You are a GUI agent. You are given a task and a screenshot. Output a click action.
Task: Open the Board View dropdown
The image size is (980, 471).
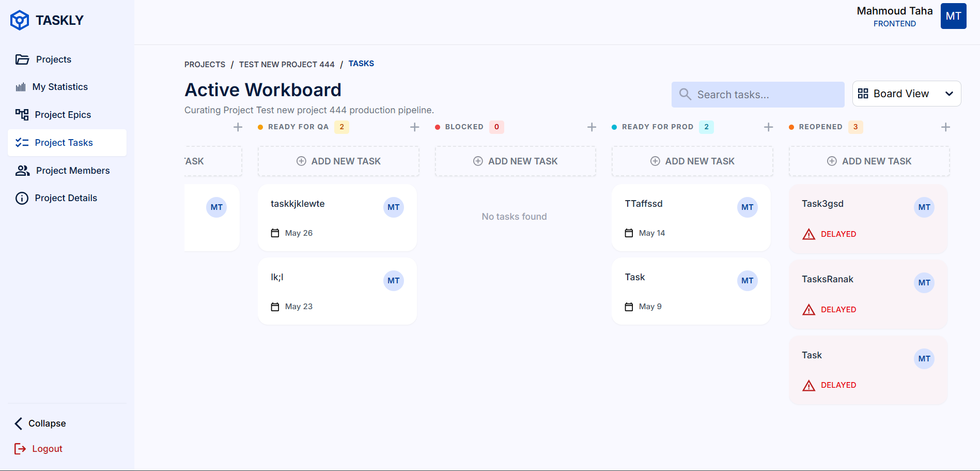click(x=907, y=94)
